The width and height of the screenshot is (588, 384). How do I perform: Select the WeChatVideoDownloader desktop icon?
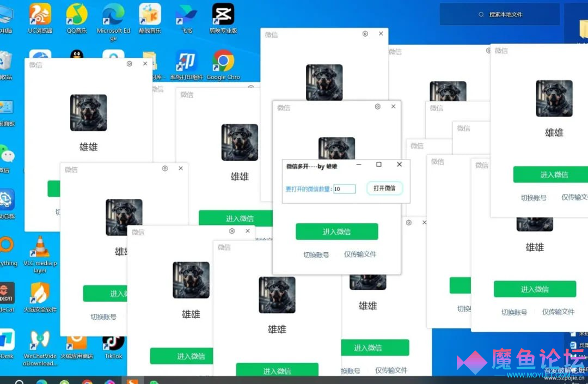click(x=40, y=348)
